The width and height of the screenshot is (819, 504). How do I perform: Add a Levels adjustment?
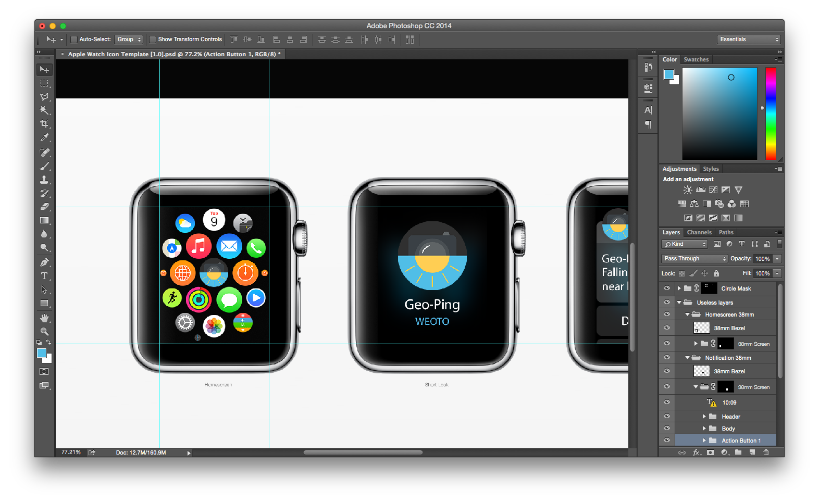point(701,190)
